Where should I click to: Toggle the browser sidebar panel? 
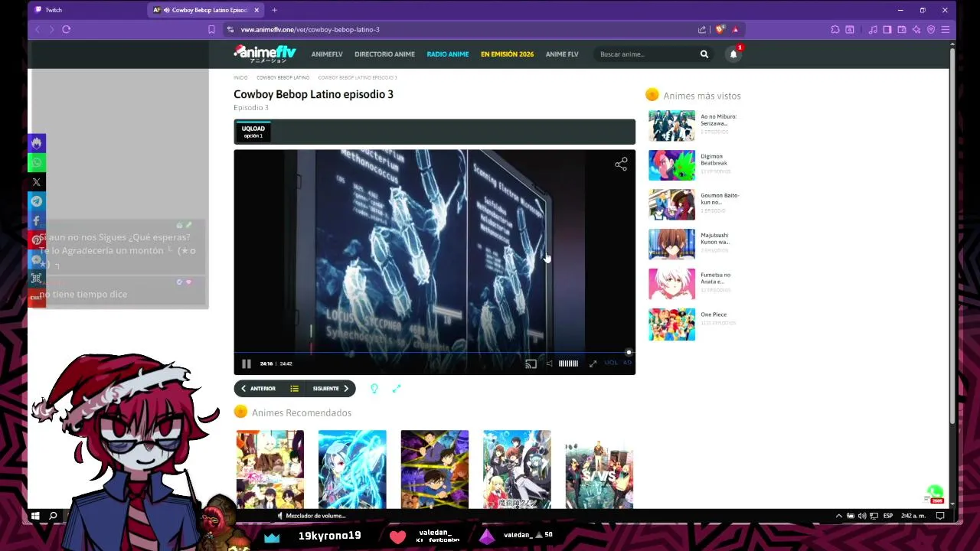coord(887,29)
